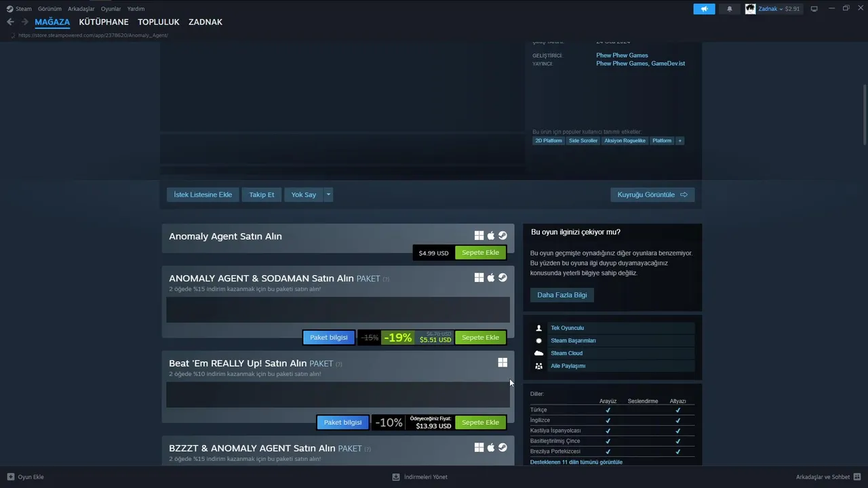Open the ZADNAK profile tab

click(205, 22)
